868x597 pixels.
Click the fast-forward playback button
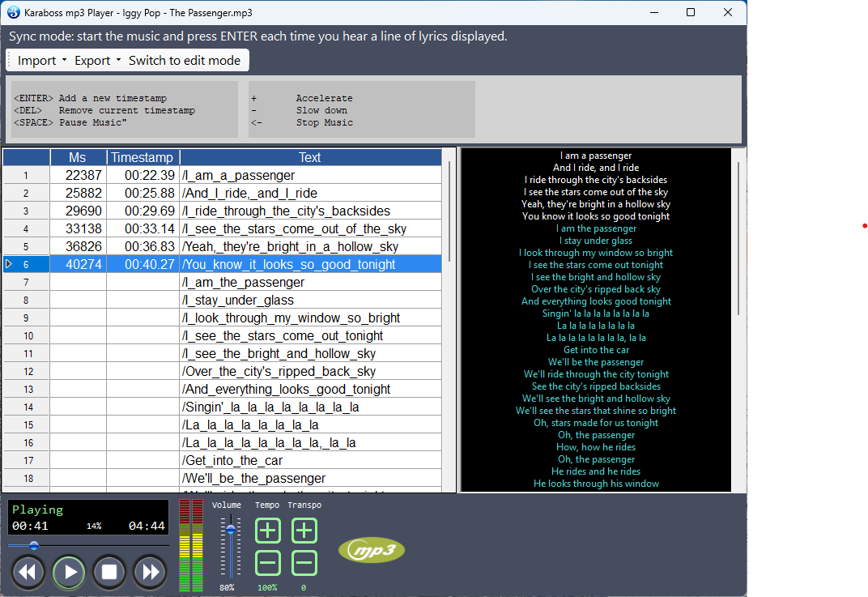tap(150, 573)
